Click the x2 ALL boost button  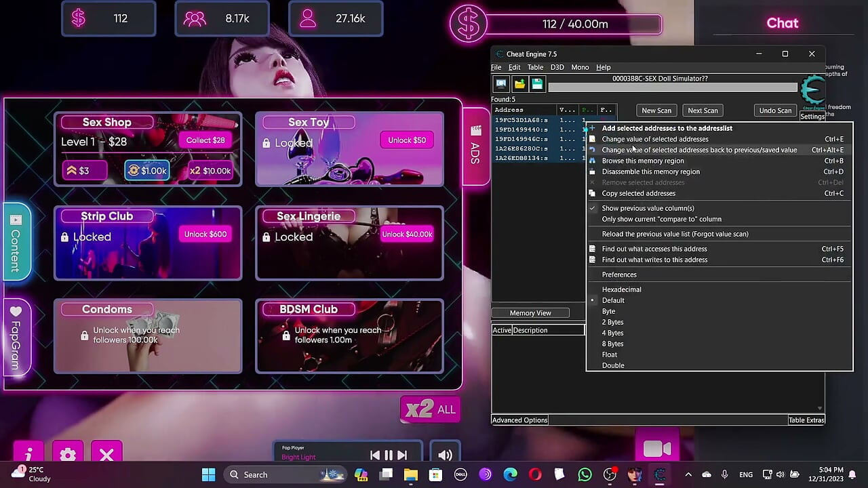[x=431, y=409]
